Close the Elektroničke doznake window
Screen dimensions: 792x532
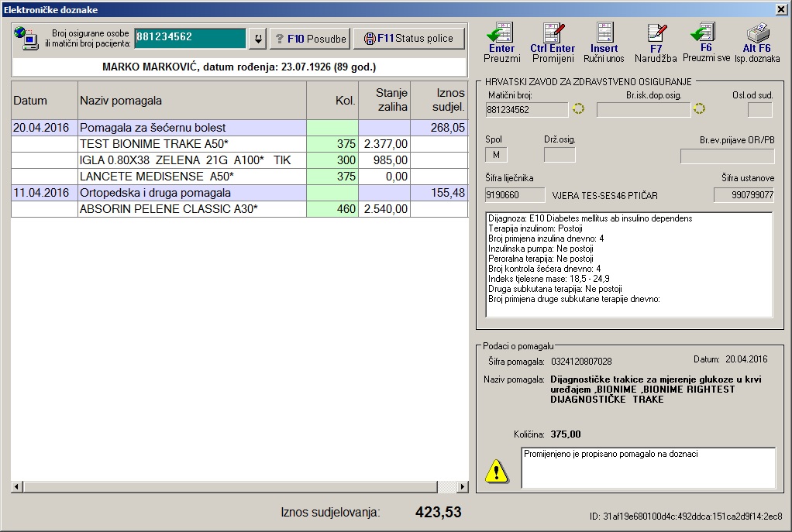click(781, 9)
